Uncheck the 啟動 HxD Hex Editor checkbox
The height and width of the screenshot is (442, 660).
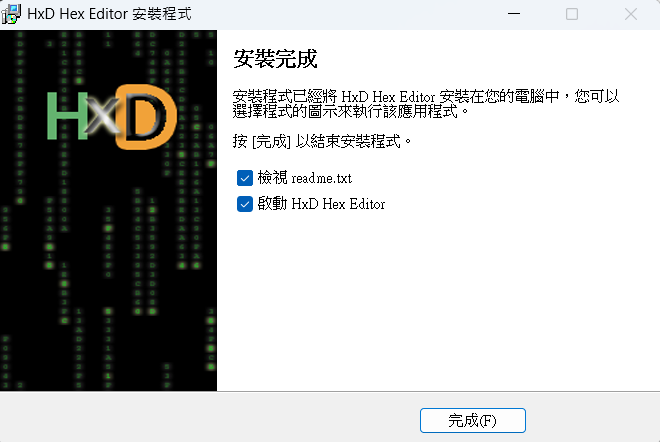(x=245, y=204)
